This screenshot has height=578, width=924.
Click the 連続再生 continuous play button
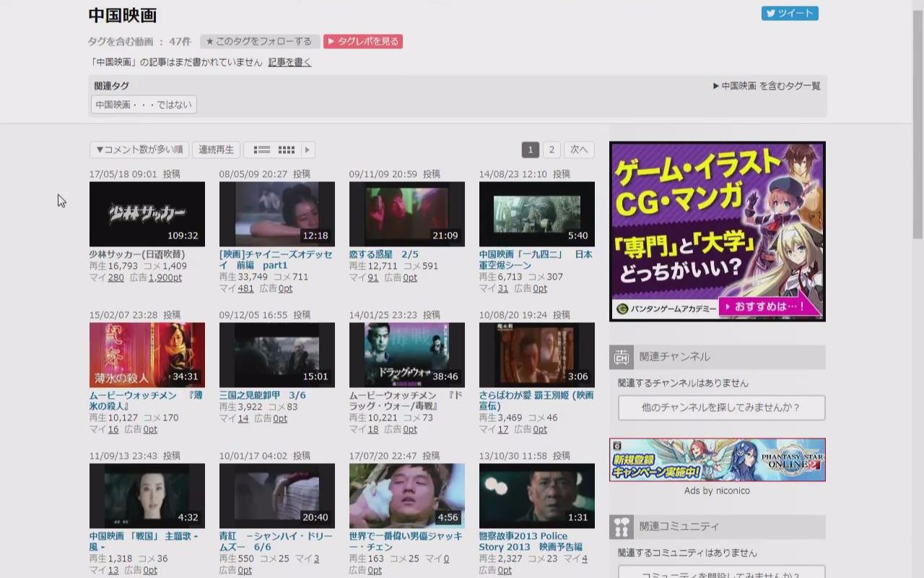216,150
